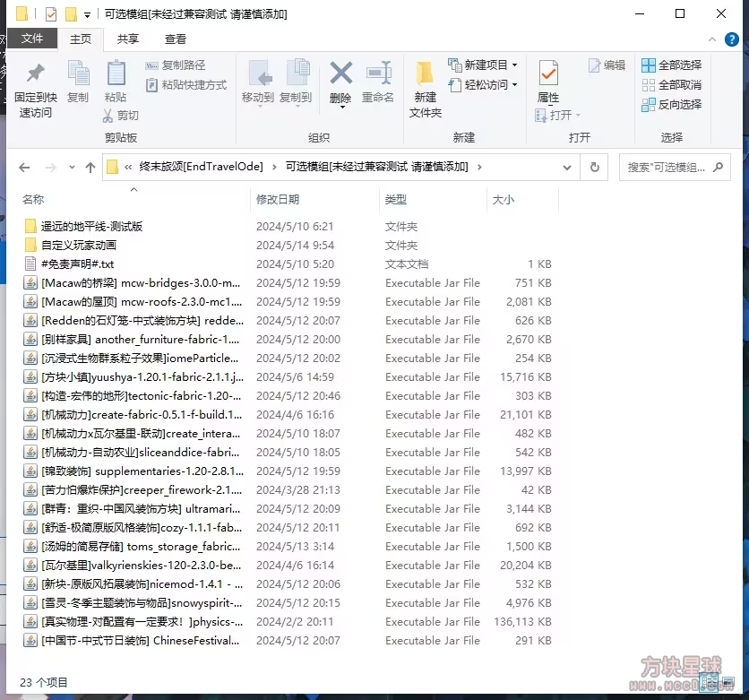Open the address bar dropdown arrow

[x=565, y=167]
